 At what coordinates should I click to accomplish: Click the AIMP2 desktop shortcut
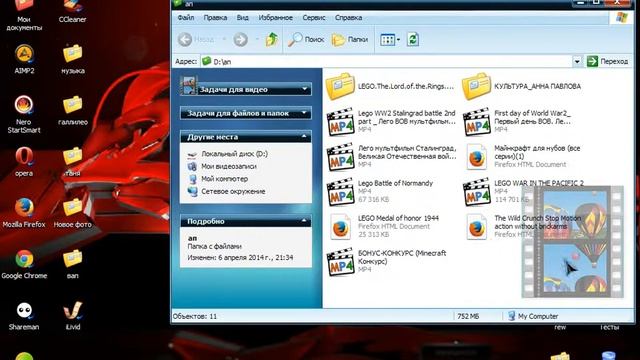[x=24, y=59]
